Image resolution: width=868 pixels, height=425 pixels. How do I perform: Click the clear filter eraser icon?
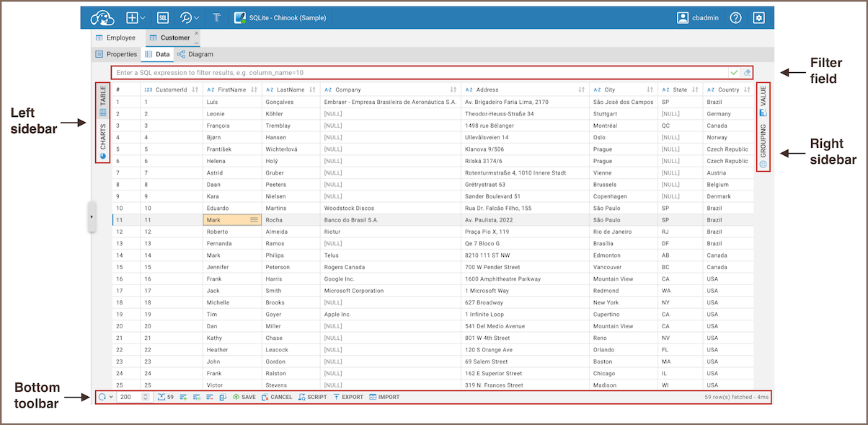(x=747, y=72)
